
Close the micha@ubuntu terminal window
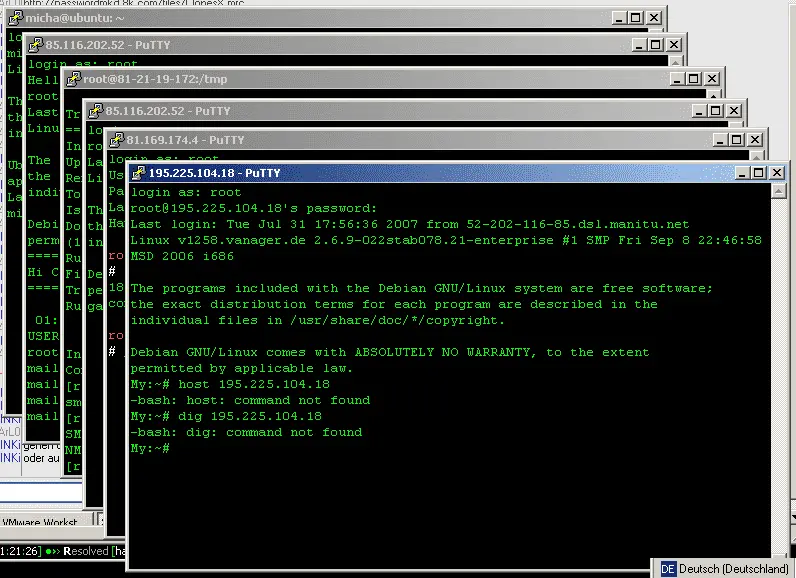[654, 18]
